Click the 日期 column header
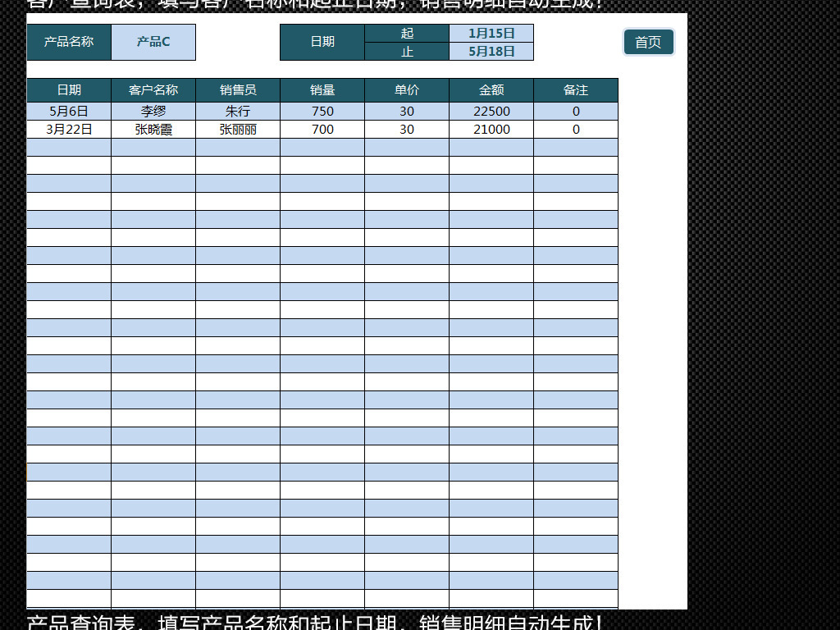Image resolution: width=840 pixels, height=630 pixels. (x=68, y=89)
